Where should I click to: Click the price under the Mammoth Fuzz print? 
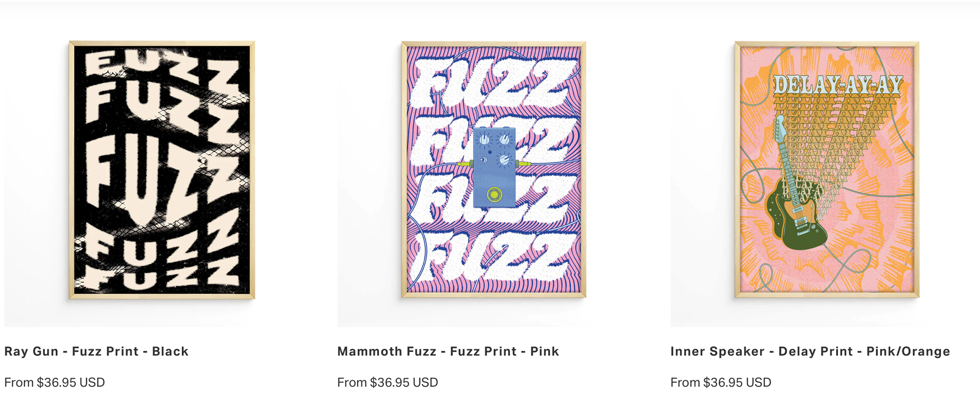point(387,383)
